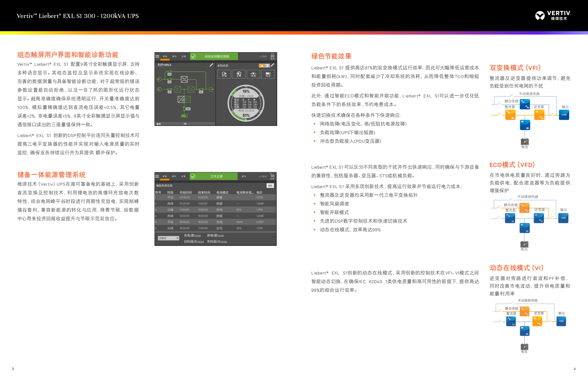Viewport: 588px width, 380px height.
Task: Click the rectifier block after QS1
Action: pyautogui.click(x=178, y=89)
